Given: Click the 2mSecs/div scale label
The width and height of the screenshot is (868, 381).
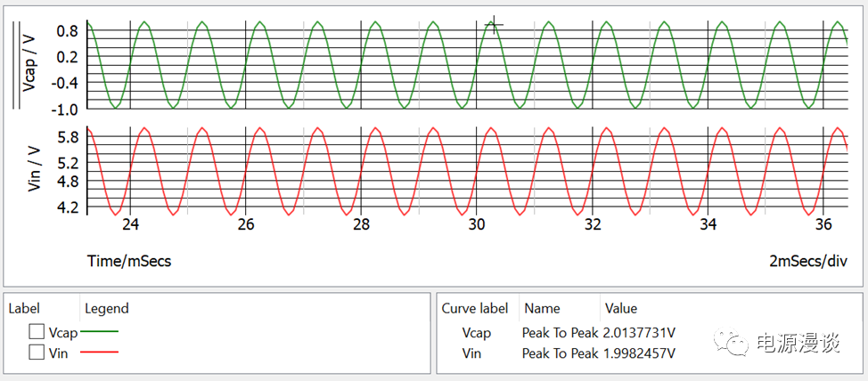Looking at the screenshot, I should pos(807,262).
